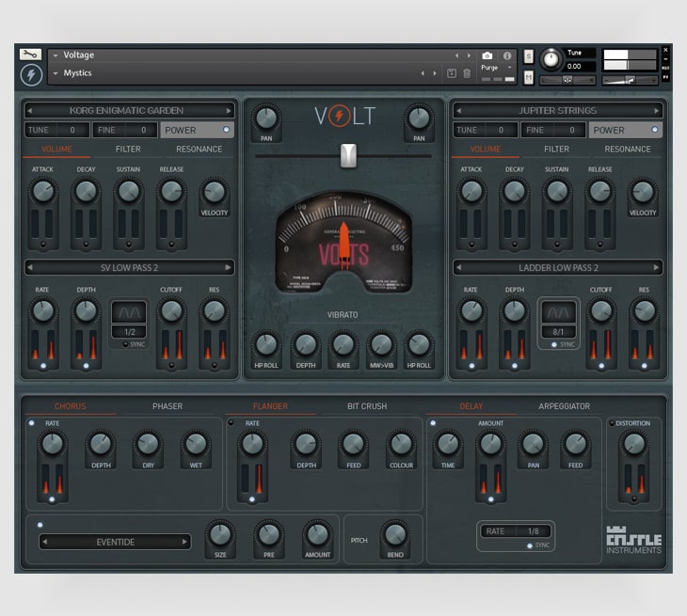Screen dimensions: 687x616
Task: Go to the previous instrument beside Voltage
Action: click(x=457, y=55)
